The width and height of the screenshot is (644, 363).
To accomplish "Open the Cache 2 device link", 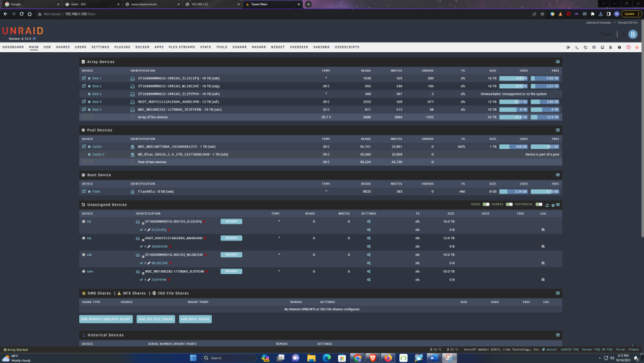I will click(98, 155).
